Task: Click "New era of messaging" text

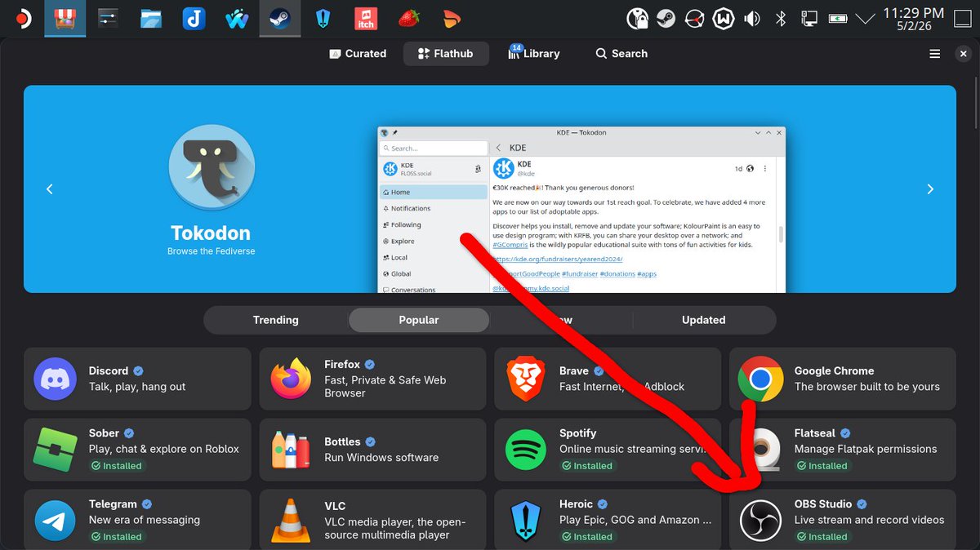Action: coord(145,520)
